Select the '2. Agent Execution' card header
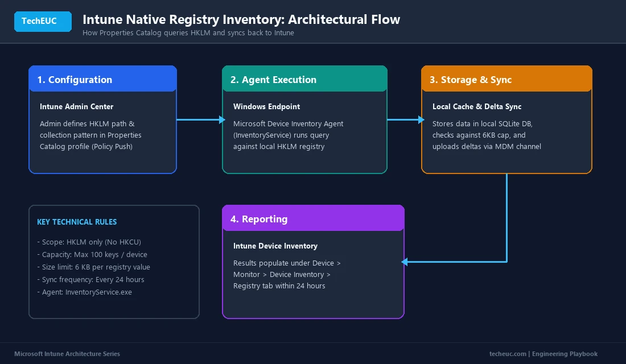This screenshot has width=626, height=364. coord(304,79)
